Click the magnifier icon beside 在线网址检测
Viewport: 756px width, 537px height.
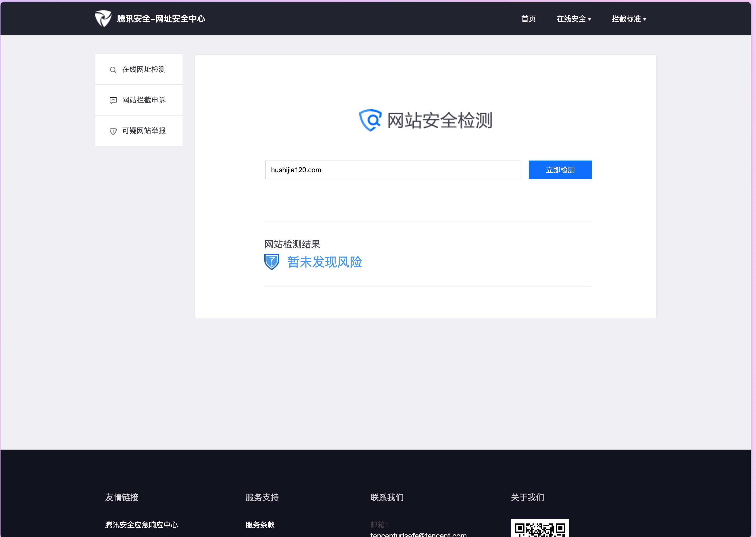click(x=113, y=70)
